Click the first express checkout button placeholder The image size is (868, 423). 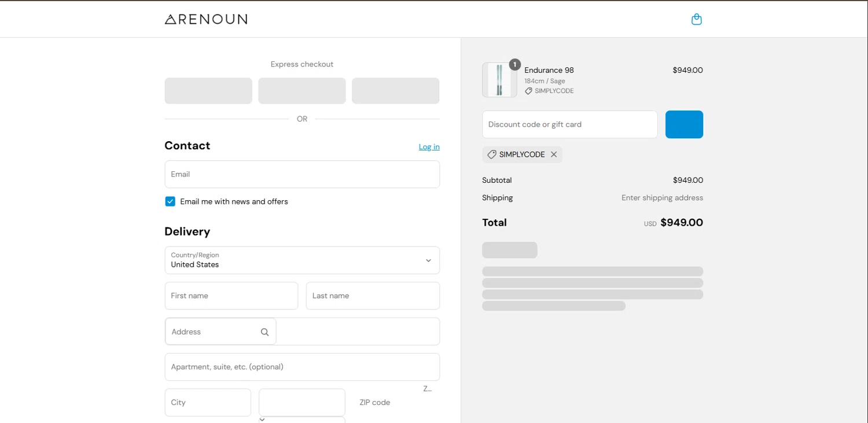pos(208,91)
